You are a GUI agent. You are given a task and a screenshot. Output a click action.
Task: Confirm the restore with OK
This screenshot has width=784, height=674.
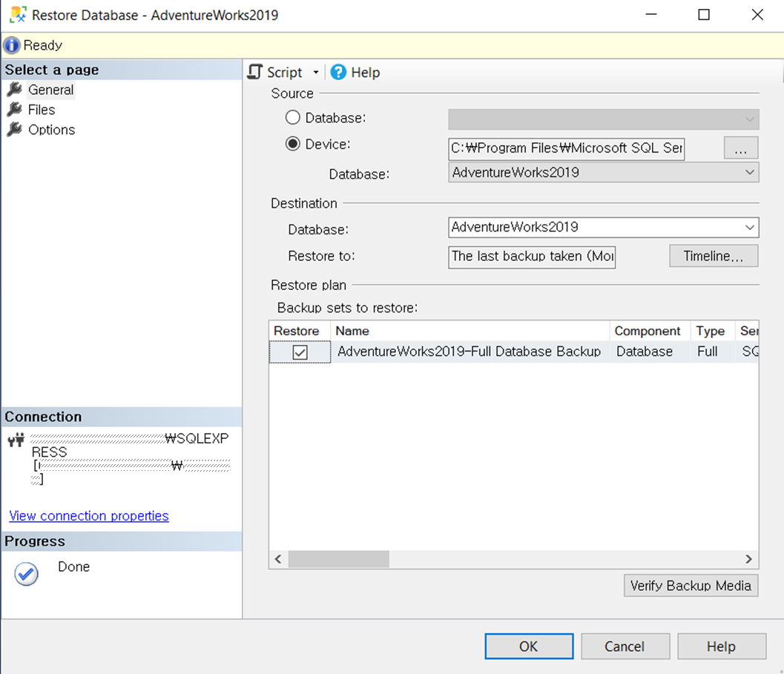click(529, 647)
